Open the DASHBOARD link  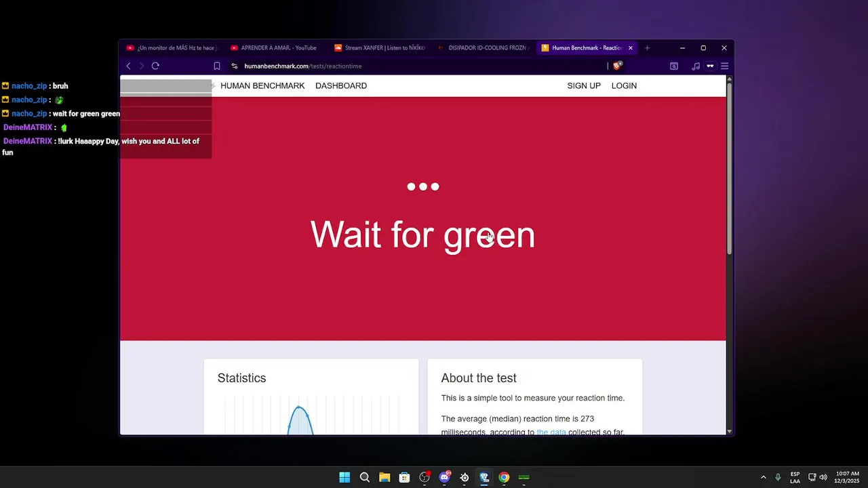coord(341,85)
